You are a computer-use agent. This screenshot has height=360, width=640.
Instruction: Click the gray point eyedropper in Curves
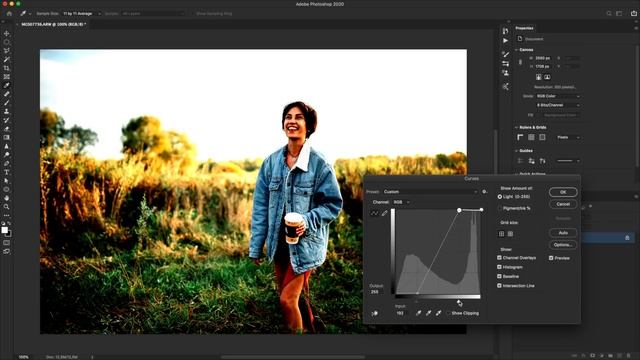tap(428, 313)
